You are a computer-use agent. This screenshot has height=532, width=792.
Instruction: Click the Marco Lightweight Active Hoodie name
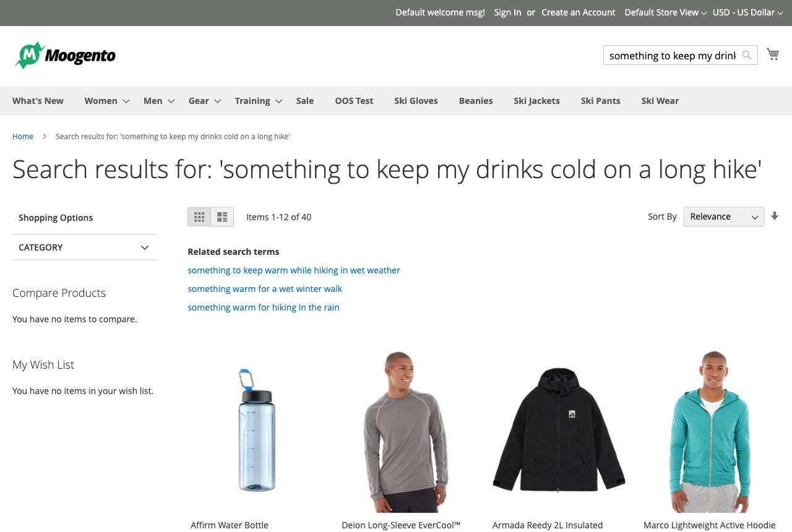tap(709, 525)
